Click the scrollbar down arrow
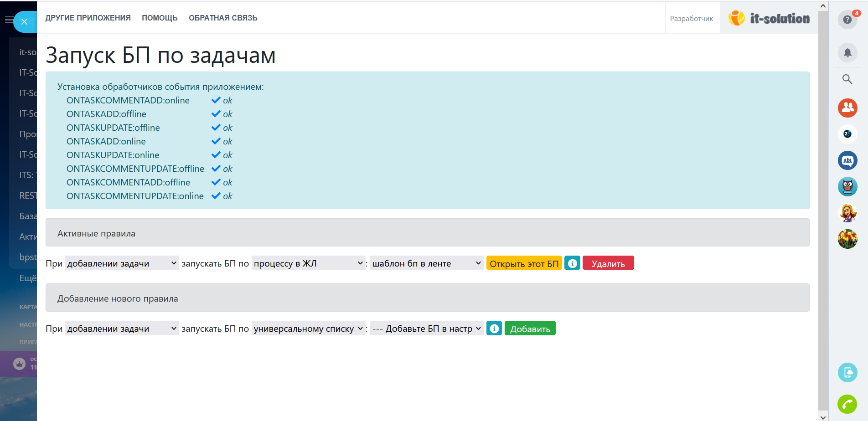 tap(823, 416)
